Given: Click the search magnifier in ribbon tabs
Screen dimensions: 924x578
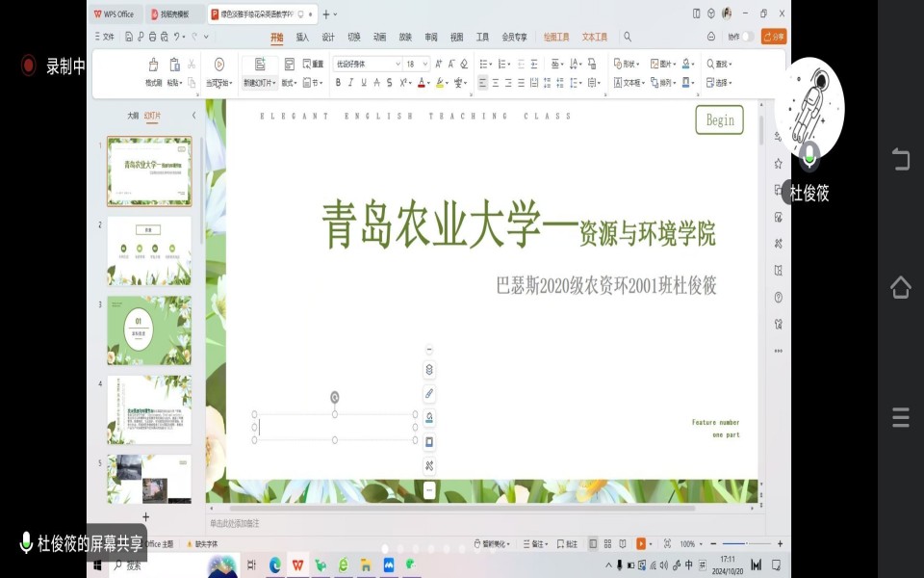Looking at the screenshot, I should [x=628, y=37].
